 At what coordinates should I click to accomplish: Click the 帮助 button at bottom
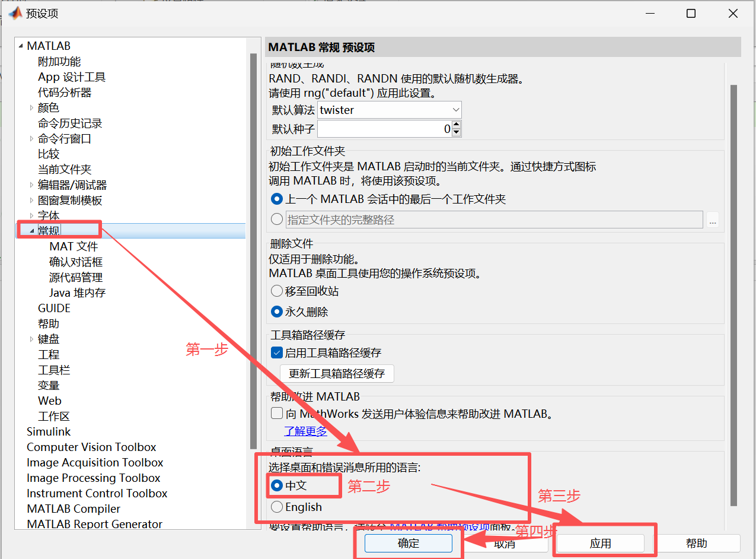click(697, 544)
